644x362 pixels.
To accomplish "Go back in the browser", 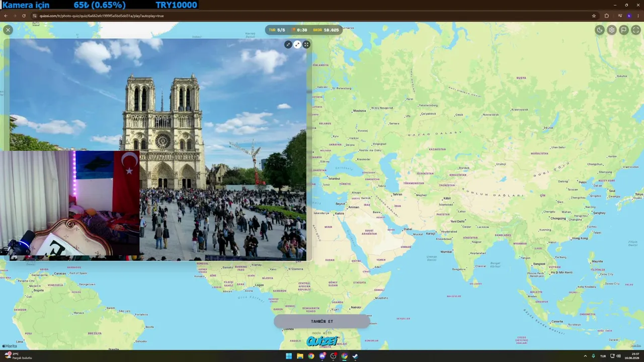I will coord(6,16).
